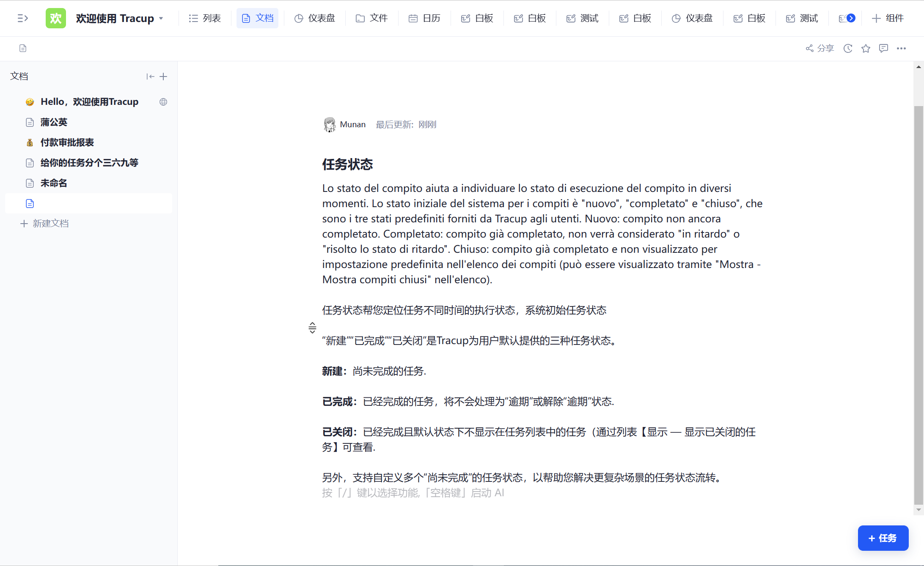Screen dimensions: 924x566
Task: Add new document with plus icon
Action: [163, 77]
